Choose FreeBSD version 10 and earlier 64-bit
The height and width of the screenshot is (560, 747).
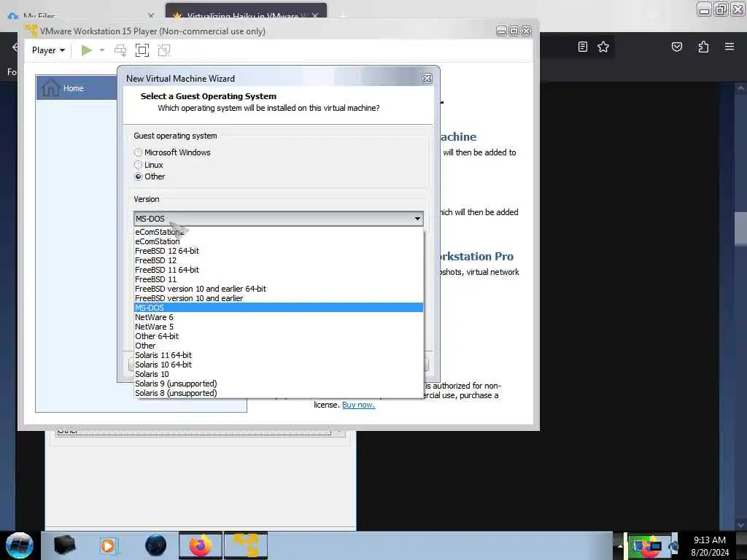[279, 289]
